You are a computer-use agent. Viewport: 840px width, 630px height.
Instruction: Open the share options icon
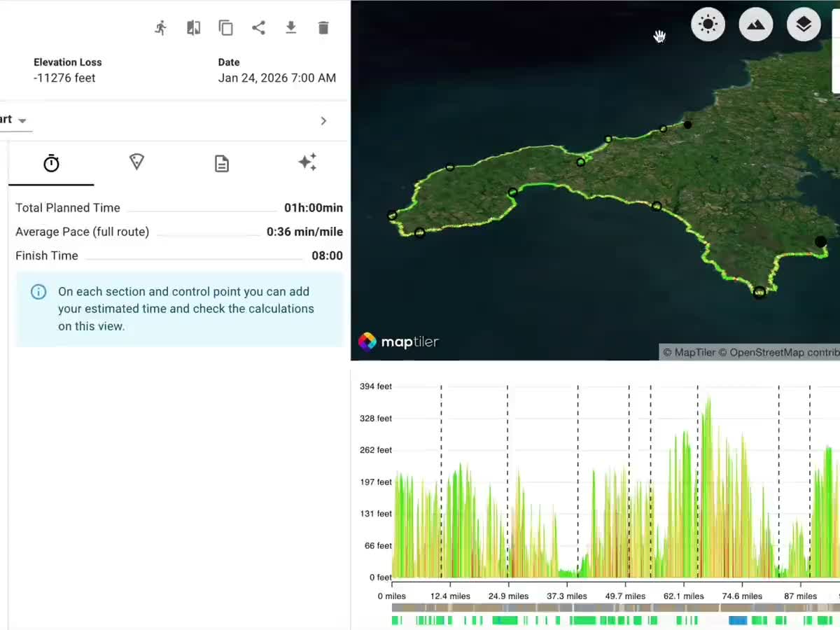point(258,27)
